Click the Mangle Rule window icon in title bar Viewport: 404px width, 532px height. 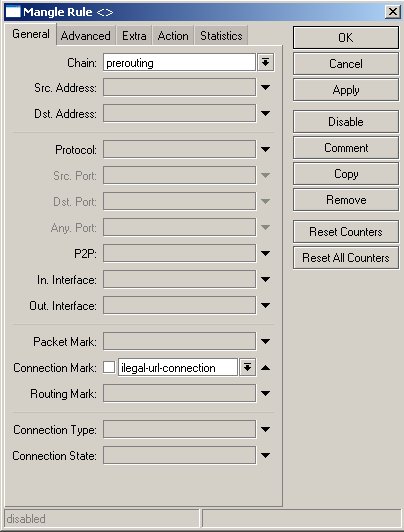click(13, 12)
